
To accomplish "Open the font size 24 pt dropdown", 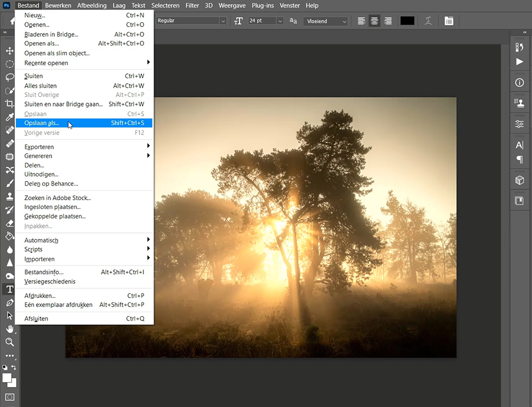I will [265, 21].
